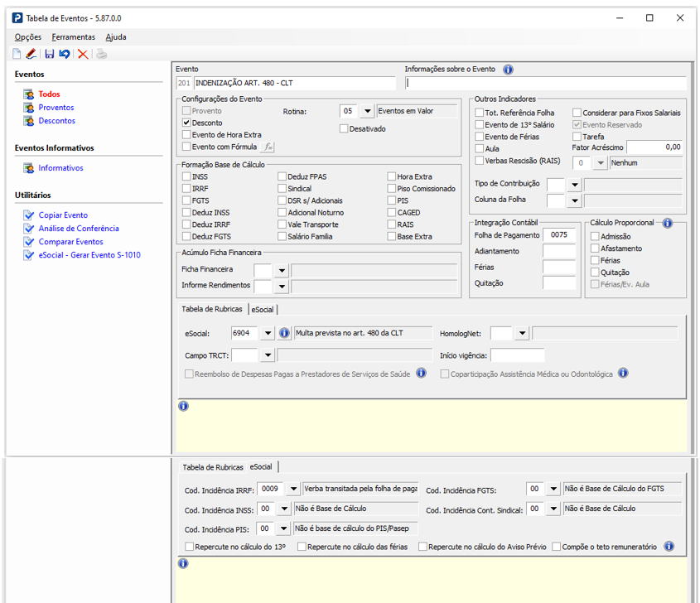Switch to the upper eSocial tab
The width and height of the screenshot is (700, 603).
click(x=263, y=309)
